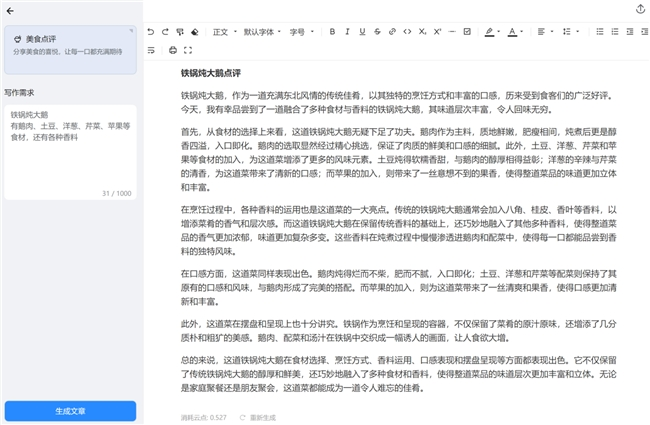Click the 生成文章 button

click(70, 411)
